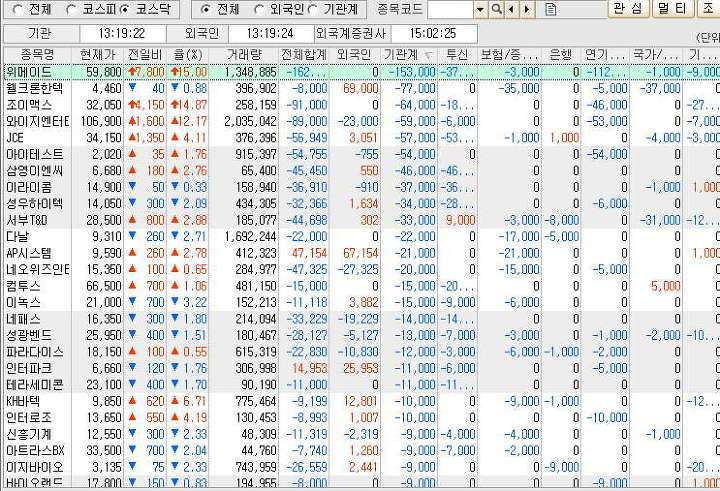Select the 아이테스트 stock name
This screenshot has height=491, width=720.
[x=34, y=154]
